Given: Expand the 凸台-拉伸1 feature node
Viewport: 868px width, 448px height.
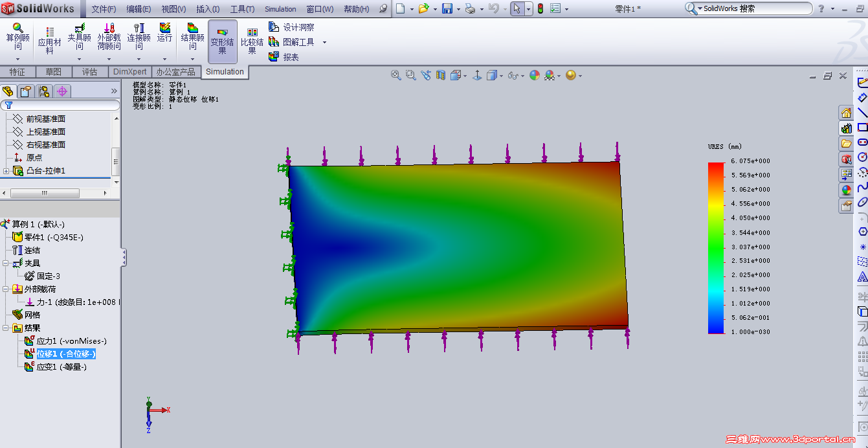Looking at the screenshot, I should pyautogui.click(x=6, y=171).
